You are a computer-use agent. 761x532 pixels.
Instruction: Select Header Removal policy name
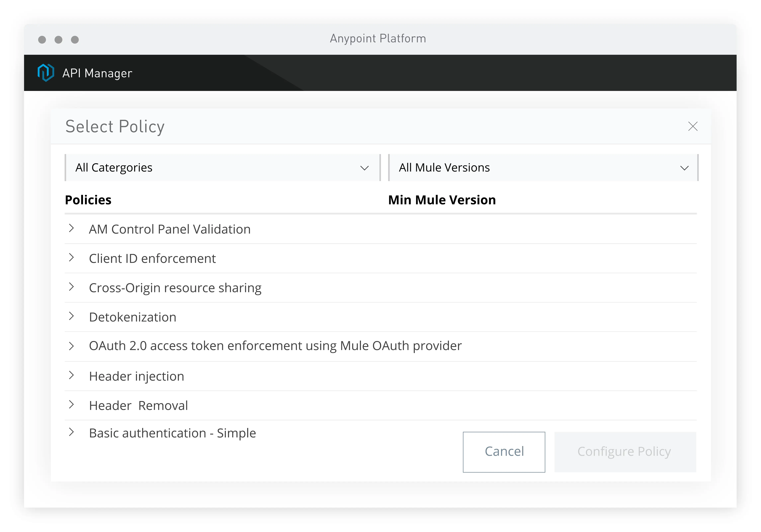coord(139,405)
